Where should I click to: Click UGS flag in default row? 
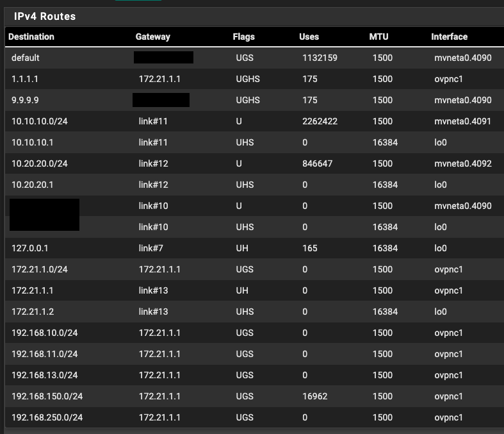(x=245, y=58)
